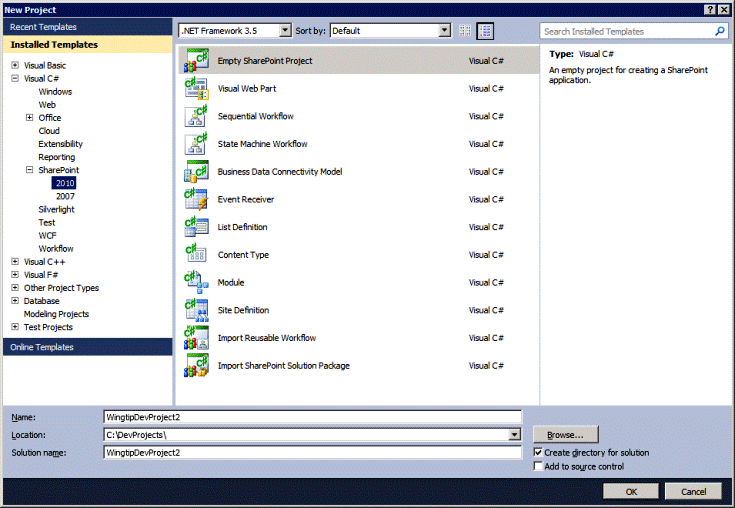Image resolution: width=735 pixels, height=508 pixels.
Task: Select the Module template name
Action: (231, 283)
